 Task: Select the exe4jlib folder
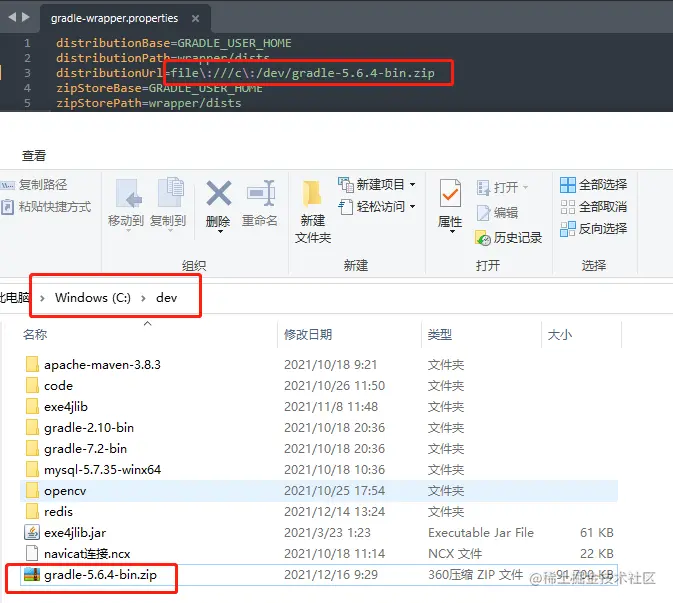pos(66,406)
